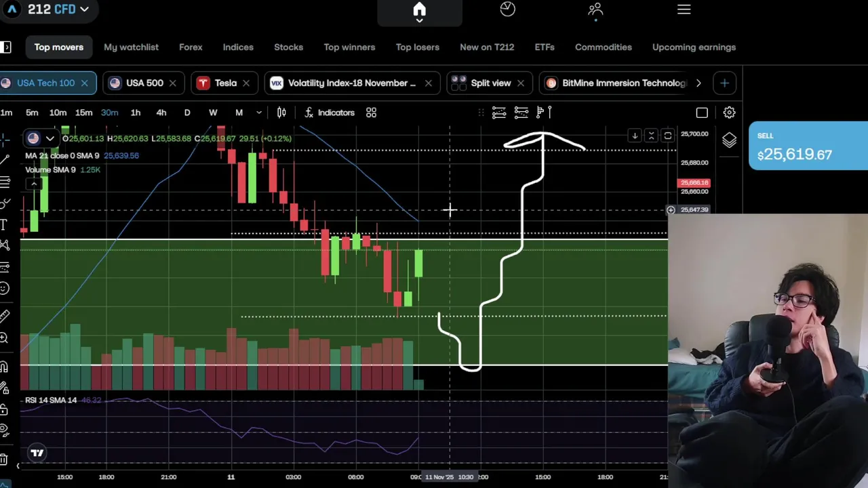
Task: Set the 30m chart interval
Action: point(109,113)
